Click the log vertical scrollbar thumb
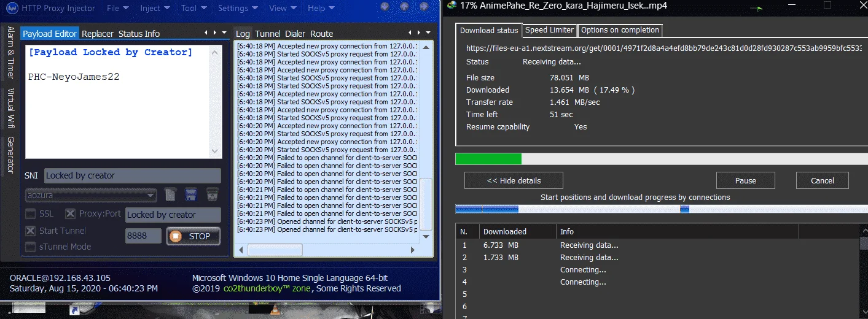The width and height of the screenshot is (868, 319). pyautogui.click(x=426, y=203)
